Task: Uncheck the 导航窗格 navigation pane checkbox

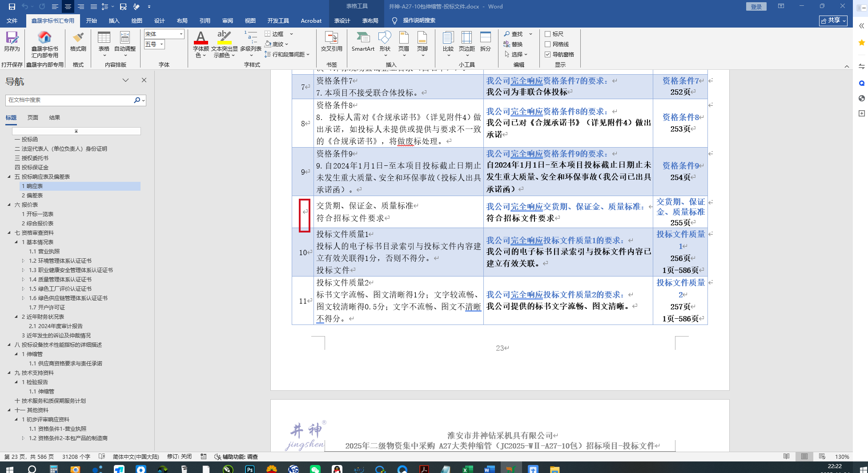Action: [548, 55]
